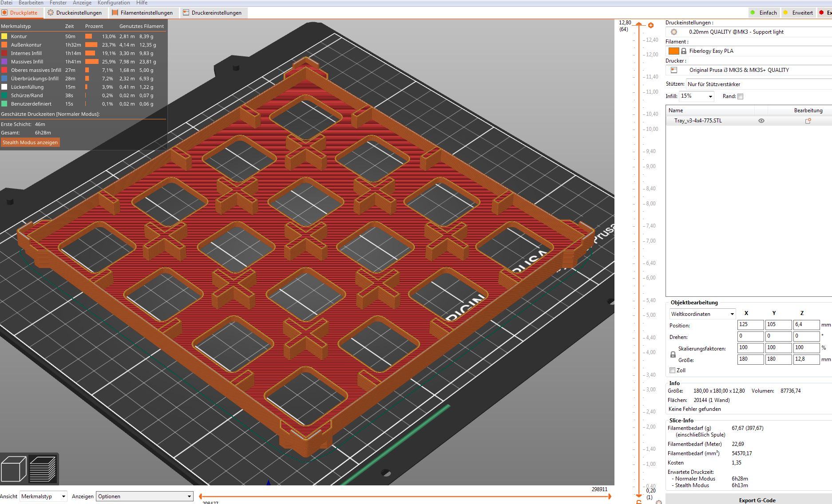Click Drehen Y rotation field
The height and width of the screenshot is (504, 832).
click(778, 336)
